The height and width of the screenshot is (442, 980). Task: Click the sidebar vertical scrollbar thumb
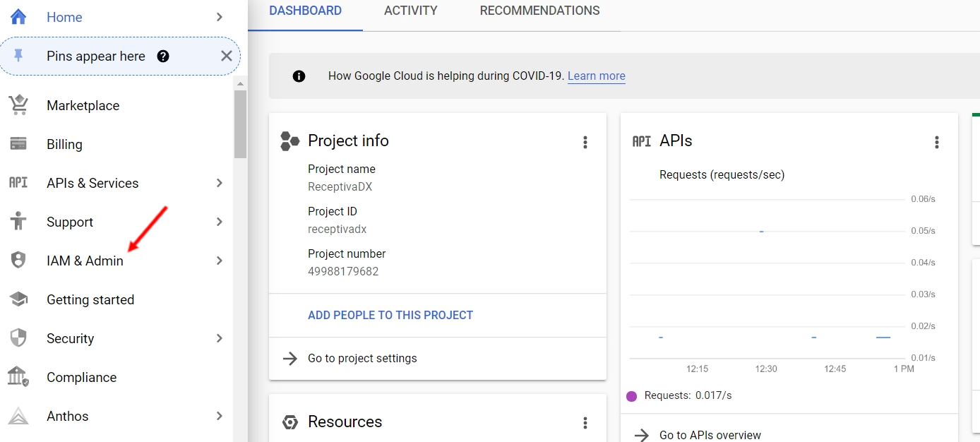point(240,124)
